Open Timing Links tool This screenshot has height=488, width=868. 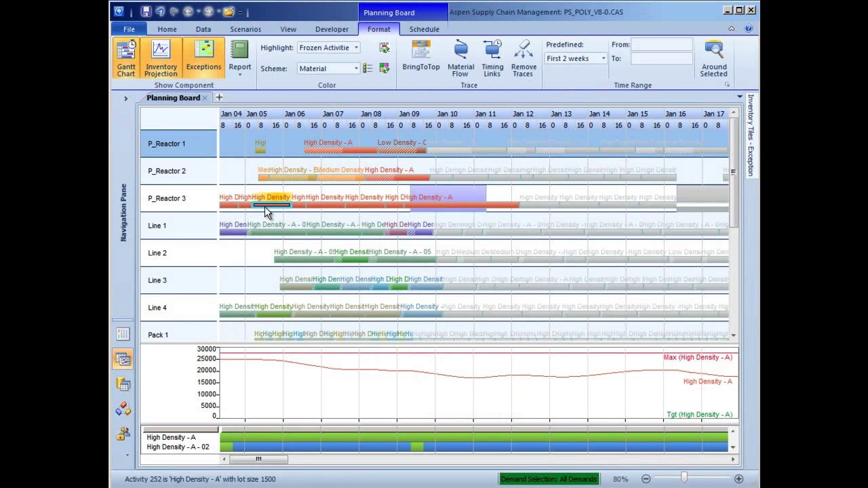point(492,52)
